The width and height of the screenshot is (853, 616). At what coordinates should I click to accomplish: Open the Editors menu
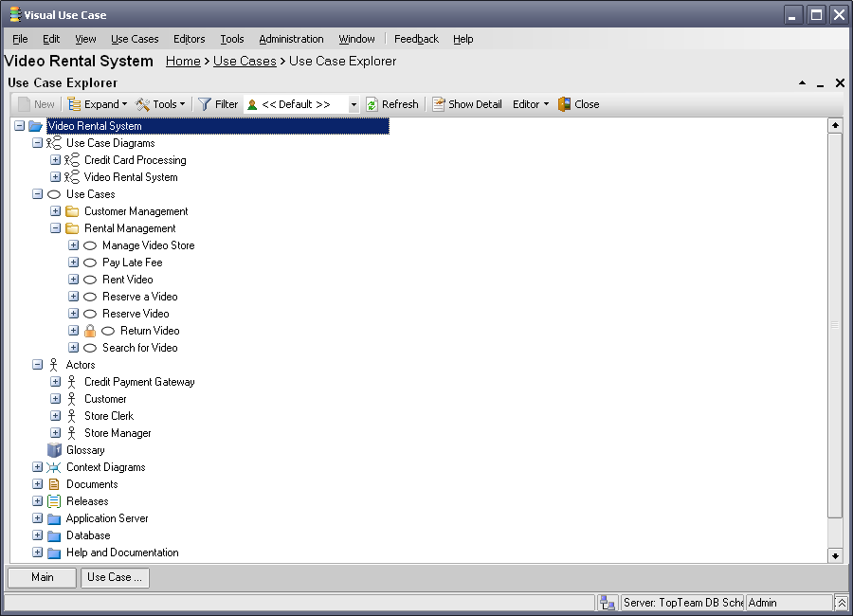coord(190,39)
